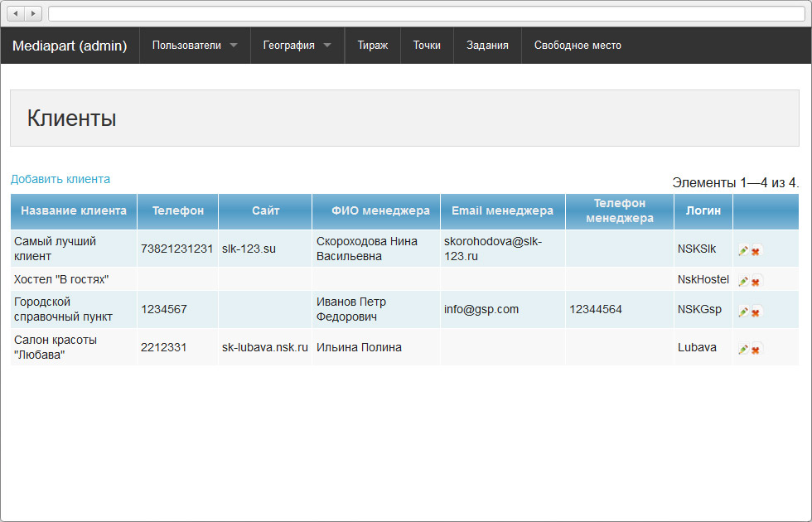This screenshot has height=522, width=812.
Task: Select manager name Скороходова Нина Васильевна
Action: [x=366, y=249]
